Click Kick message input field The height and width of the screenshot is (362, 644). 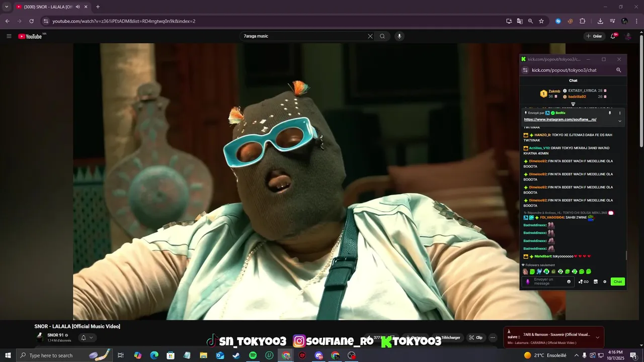[547, 282]
